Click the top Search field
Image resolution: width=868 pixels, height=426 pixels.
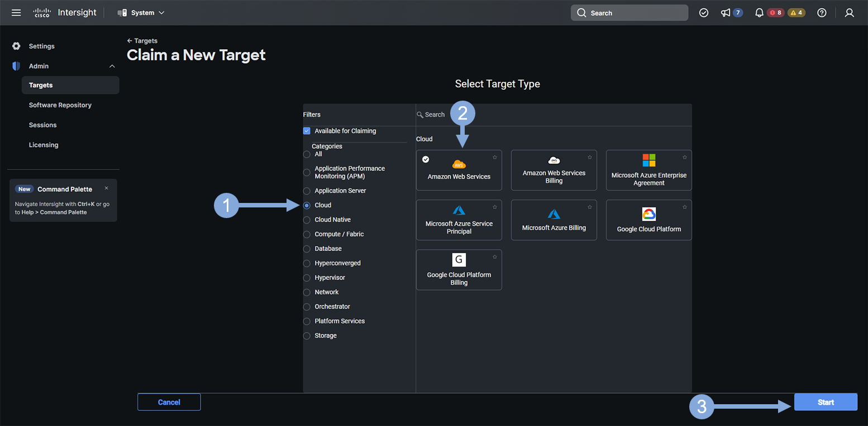629,13
